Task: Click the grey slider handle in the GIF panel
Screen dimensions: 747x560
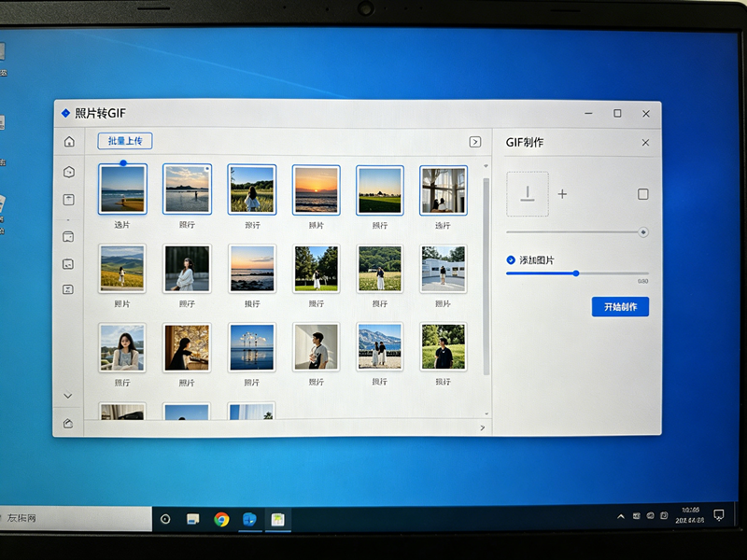Action: click(643, 232)
